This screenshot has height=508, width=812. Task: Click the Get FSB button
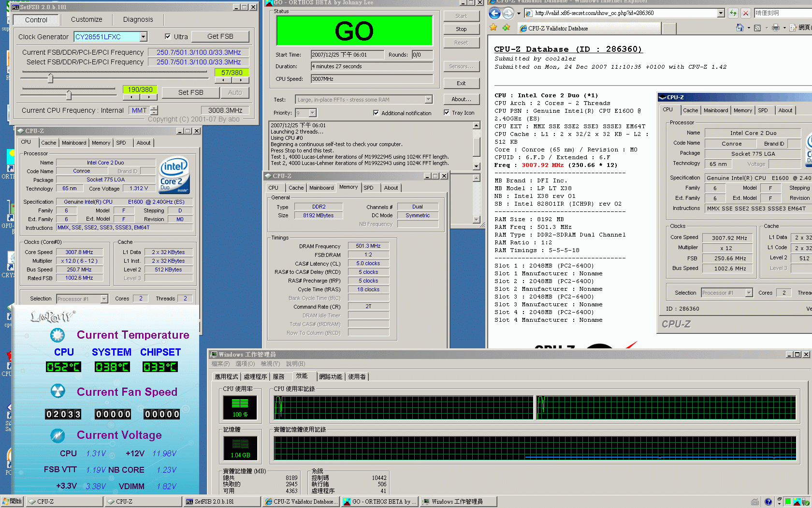click(220, 36)
